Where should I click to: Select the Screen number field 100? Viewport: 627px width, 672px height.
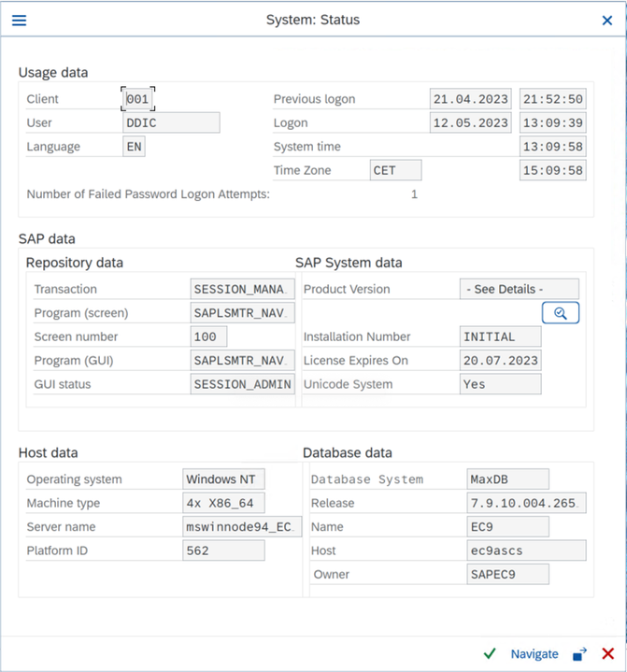pyautogui.click(x=208, y=336)
